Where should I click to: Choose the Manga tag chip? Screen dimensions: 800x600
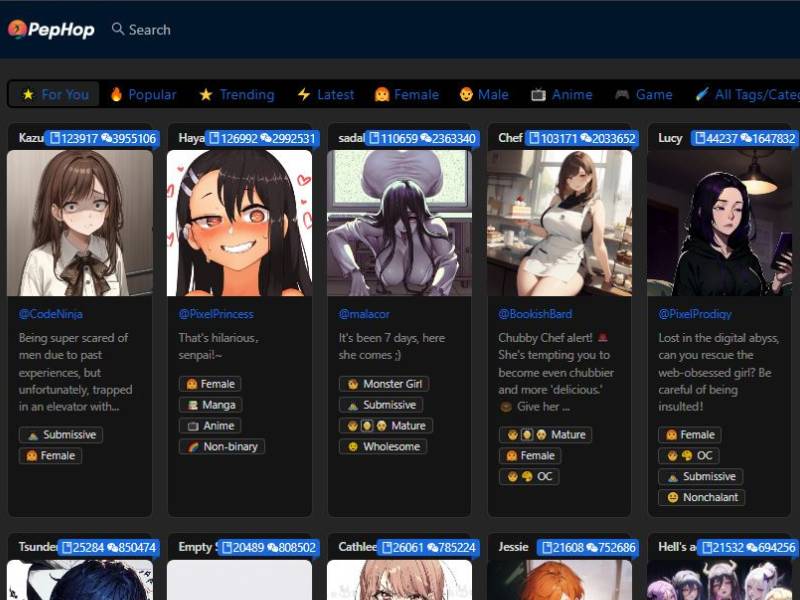point(211,405)
